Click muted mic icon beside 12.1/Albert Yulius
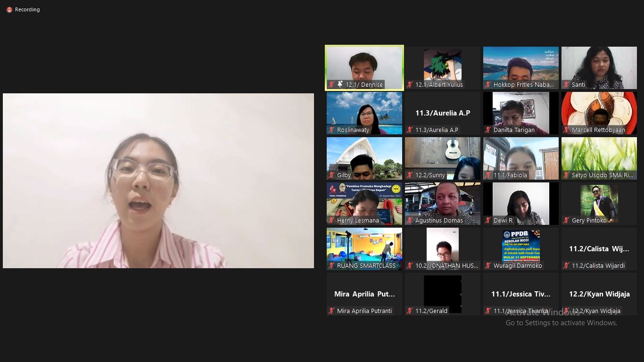 (x=410, y=85)
